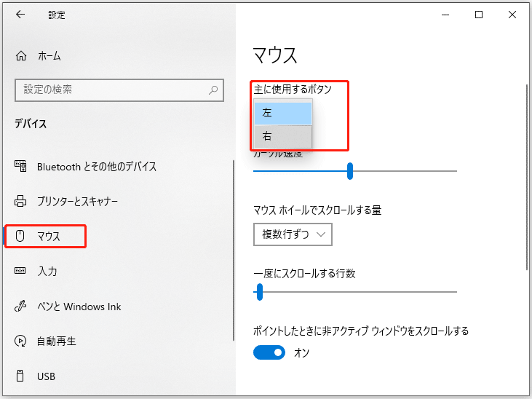
Task: Close the settings window
Action: click(512, 15)
